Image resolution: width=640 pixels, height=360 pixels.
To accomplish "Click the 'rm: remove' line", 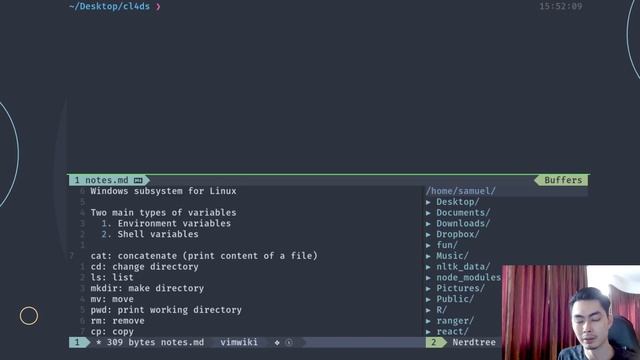I will click(117, 321).
